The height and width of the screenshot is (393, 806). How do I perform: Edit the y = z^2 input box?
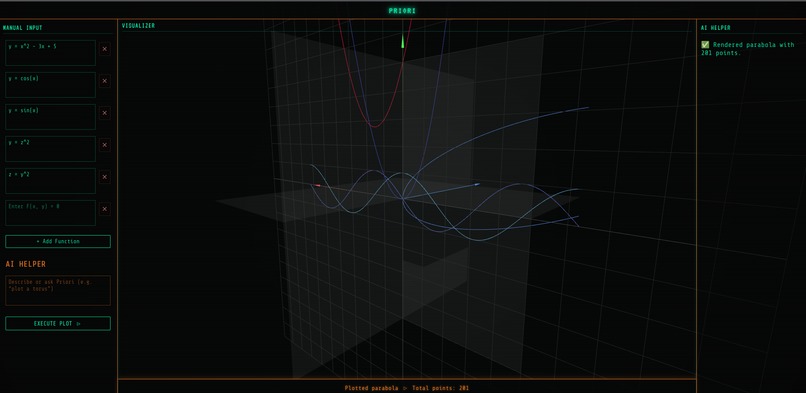(50, 149)
